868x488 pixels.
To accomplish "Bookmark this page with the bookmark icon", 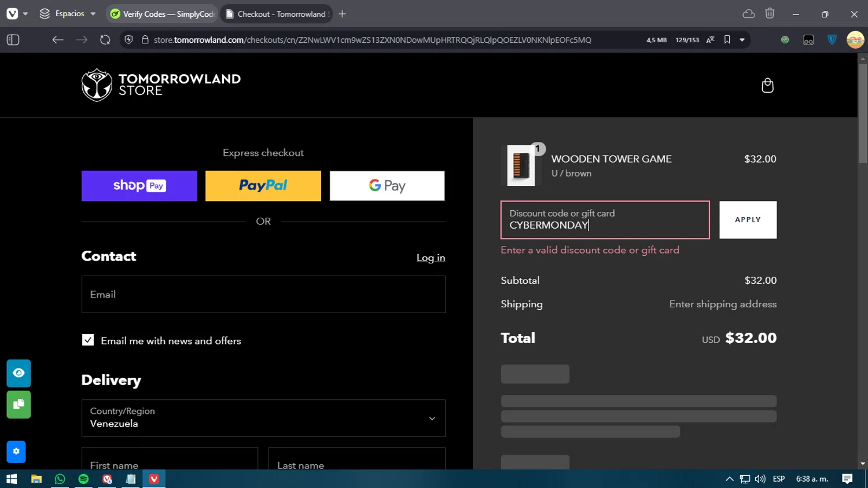I will click(x=727, y=40).
